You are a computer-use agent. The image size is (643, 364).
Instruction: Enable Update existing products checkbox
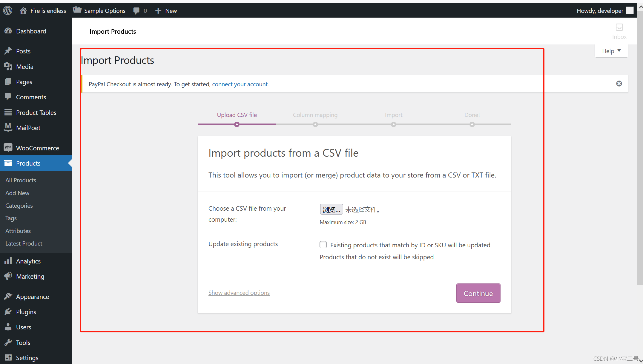coord(323,244)
